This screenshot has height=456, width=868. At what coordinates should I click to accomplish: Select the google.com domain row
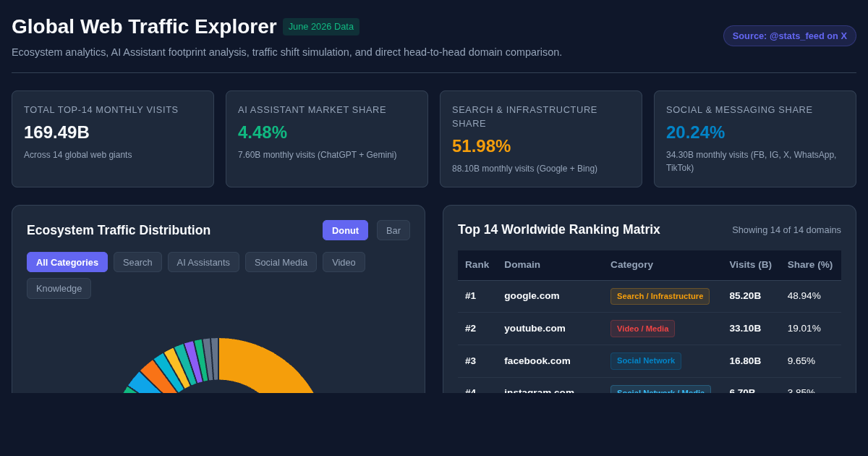[x=650, y=296]
